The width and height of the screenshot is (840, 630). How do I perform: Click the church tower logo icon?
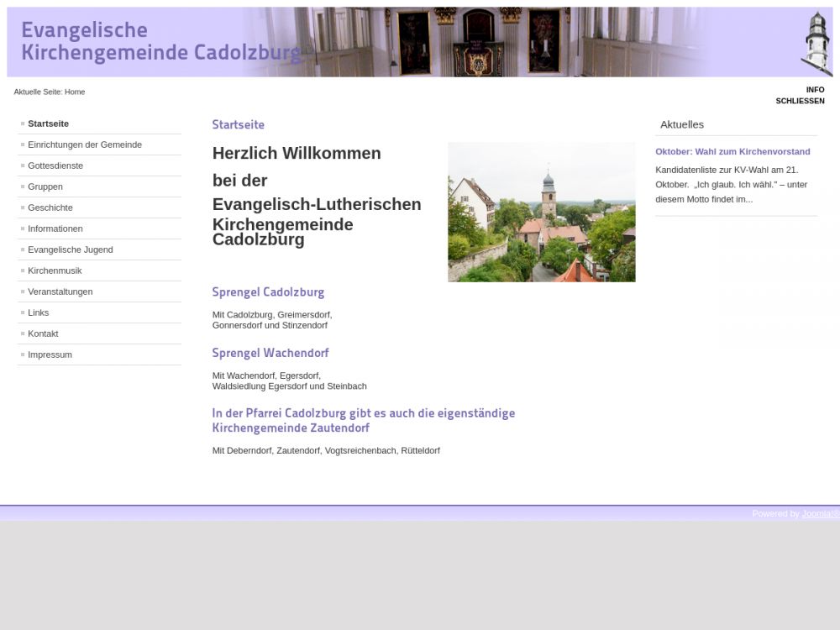814,44
